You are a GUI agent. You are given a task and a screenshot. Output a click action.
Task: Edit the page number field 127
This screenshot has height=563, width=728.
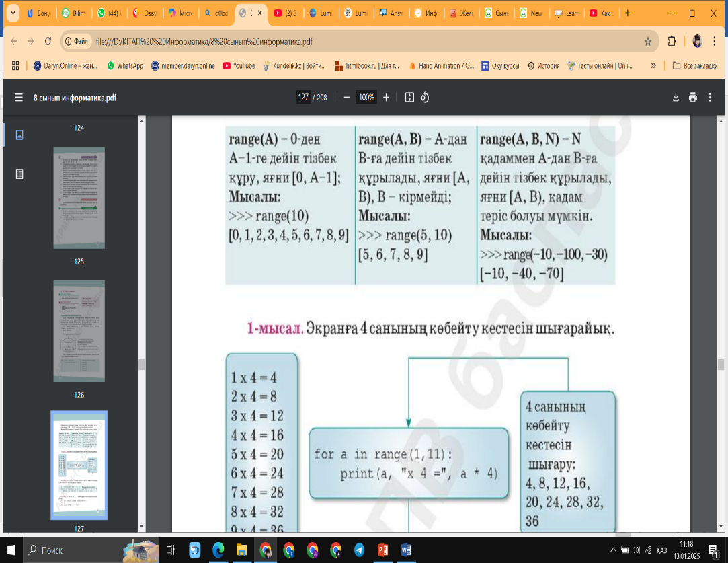point(303,98)
